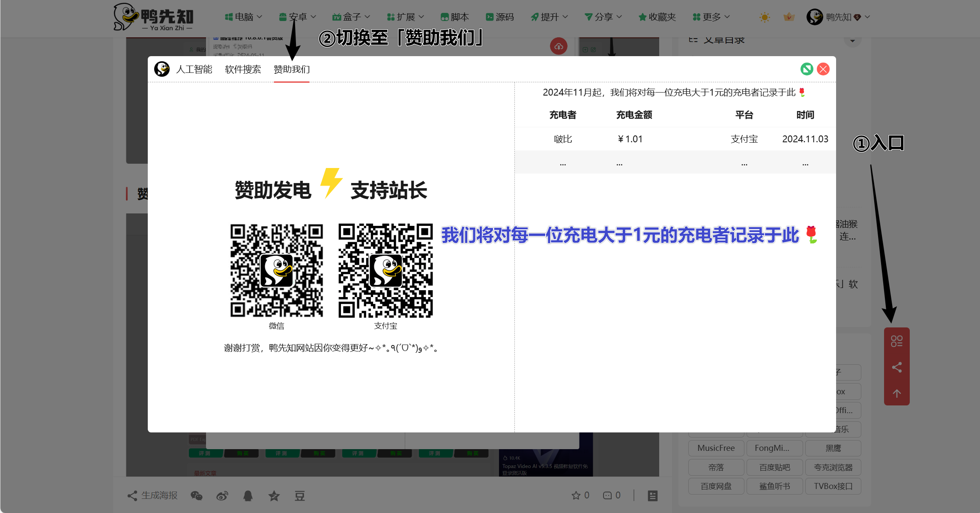Click the 充电金额 column header
This screenshot has width=980, height=513.
(x=634, y=115)
